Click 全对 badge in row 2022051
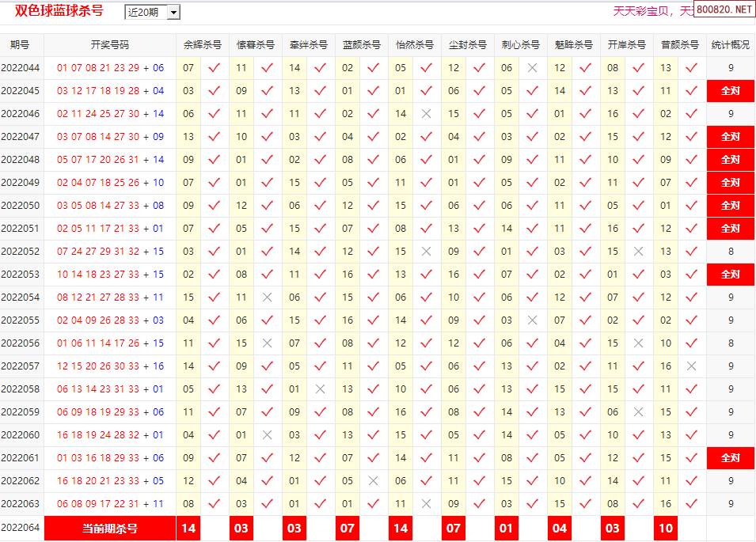756x542 pixels. tap(731, 229)
